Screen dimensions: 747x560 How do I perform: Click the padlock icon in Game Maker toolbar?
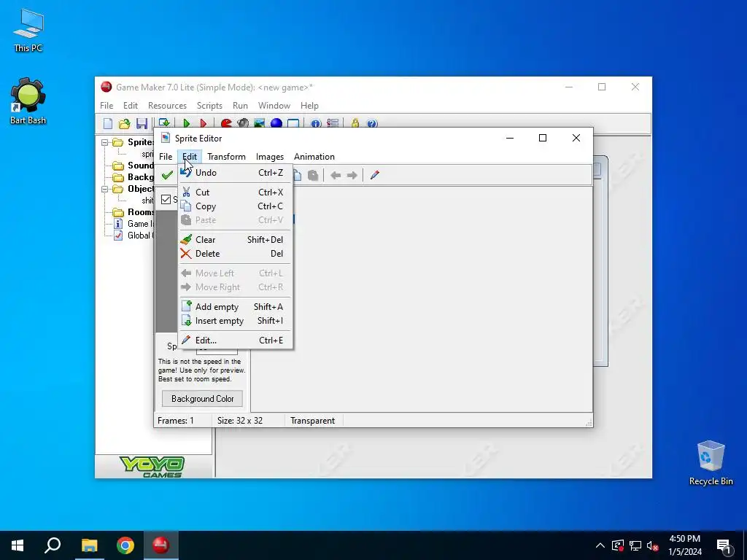(x=355, y=124)
